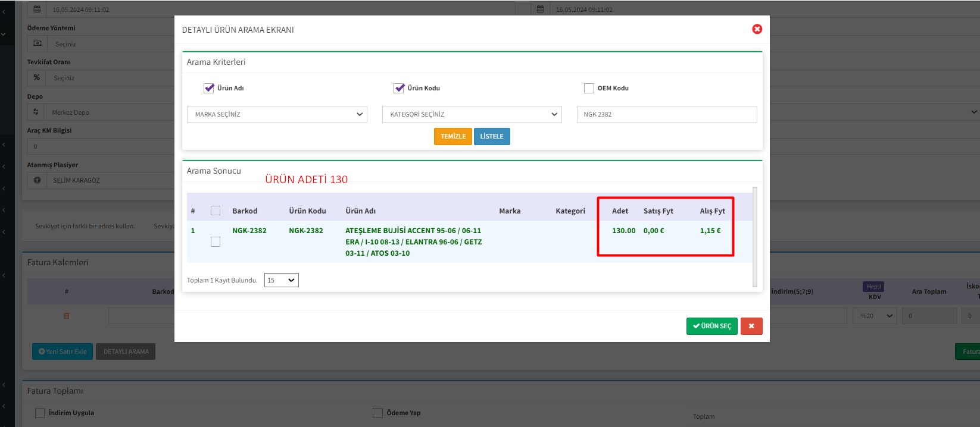
Task: Select the NGK-2382 row checkbox
Action: coord(216,241)
